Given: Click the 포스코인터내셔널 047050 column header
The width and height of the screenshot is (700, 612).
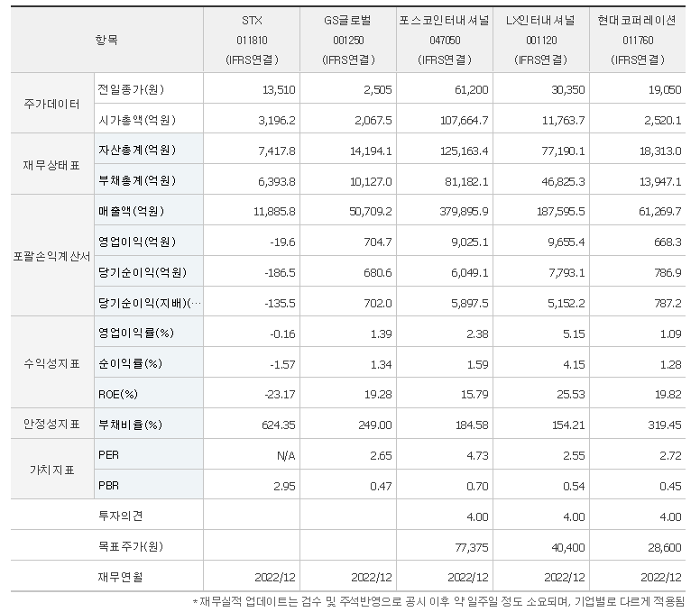Looking at the screenshot, I should [x=445, y=40].
